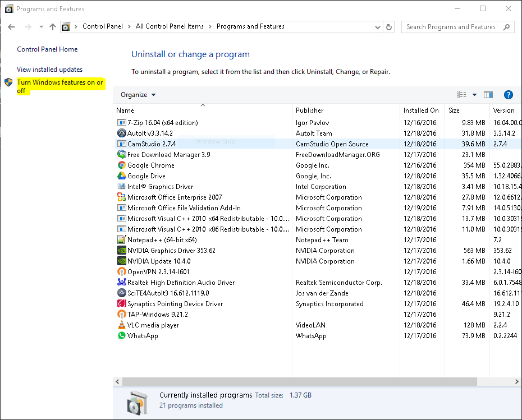Image resolution: width=522 pixels, height=420 pixels.
Task: Select OpenVPN 2.3.14-I601 row name
Action: 158,272
